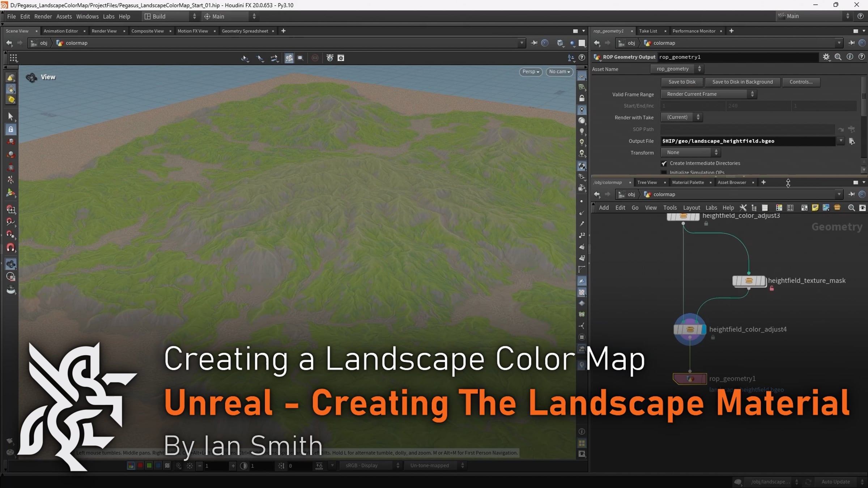Open the Render with Take dropdown
868x488 pixels.
point(681,117)
